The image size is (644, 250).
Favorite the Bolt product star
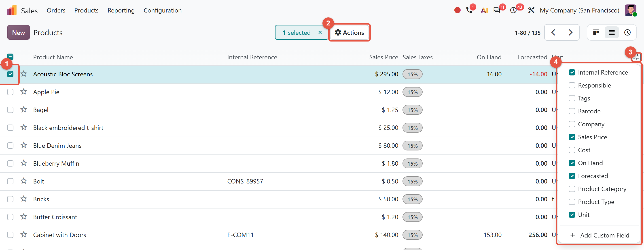(x=24, y=181)
